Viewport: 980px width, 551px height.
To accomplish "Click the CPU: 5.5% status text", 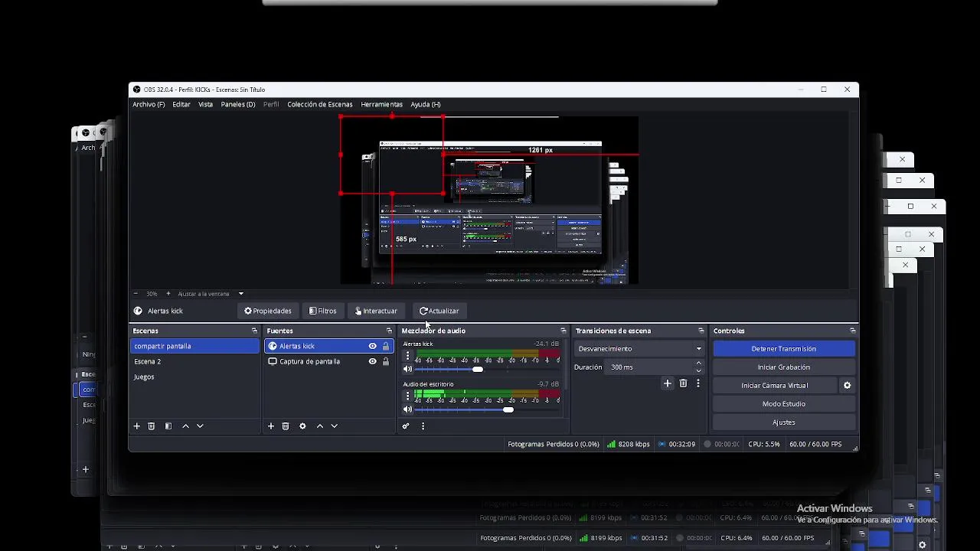I will coord(764,444).
